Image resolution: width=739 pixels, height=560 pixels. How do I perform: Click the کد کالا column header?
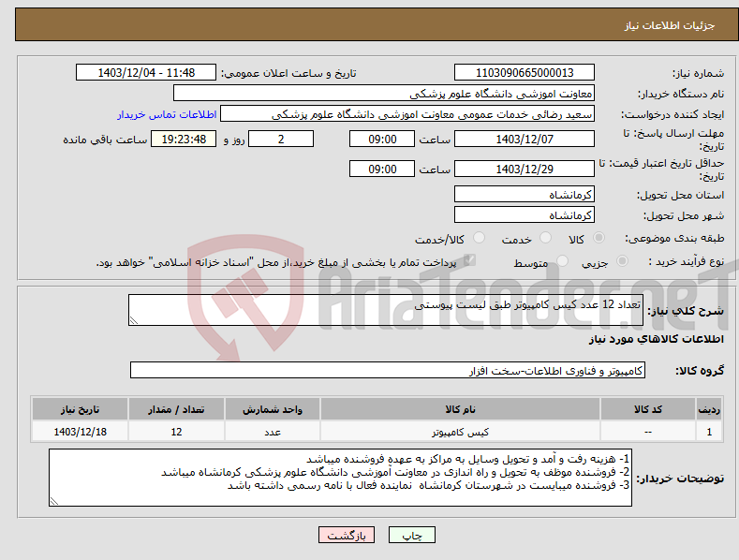648,409
